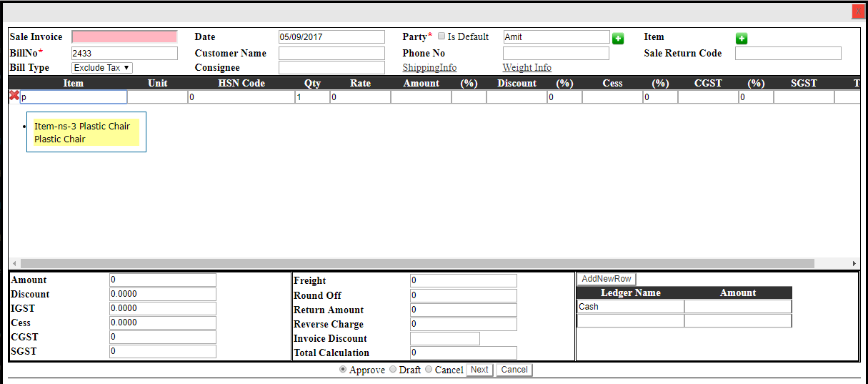Image resolution: width=868 pixels, height=384 pixels.
Task: Pick Item-ns-3 Plastic Chair suggestion
Action: tap(82, 132)
